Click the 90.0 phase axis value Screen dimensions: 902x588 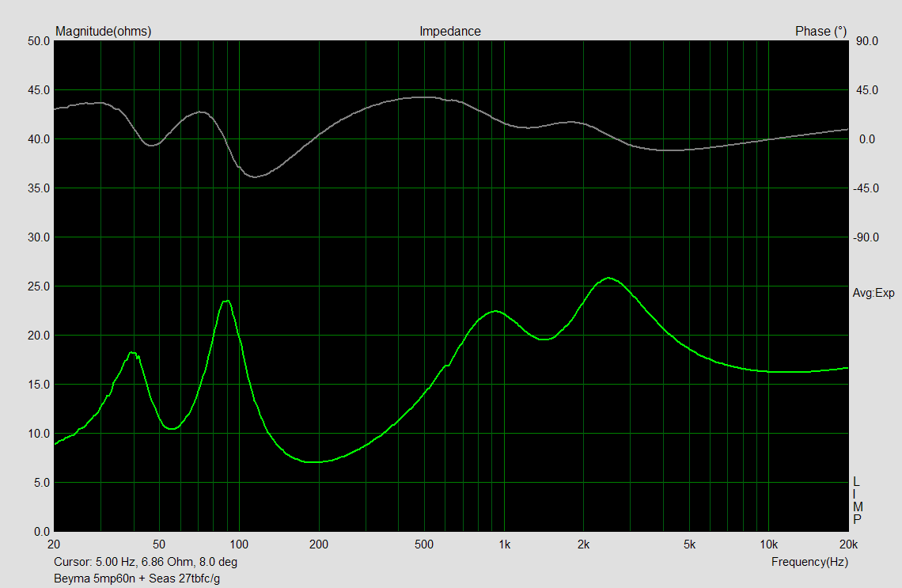coord(867,41)
